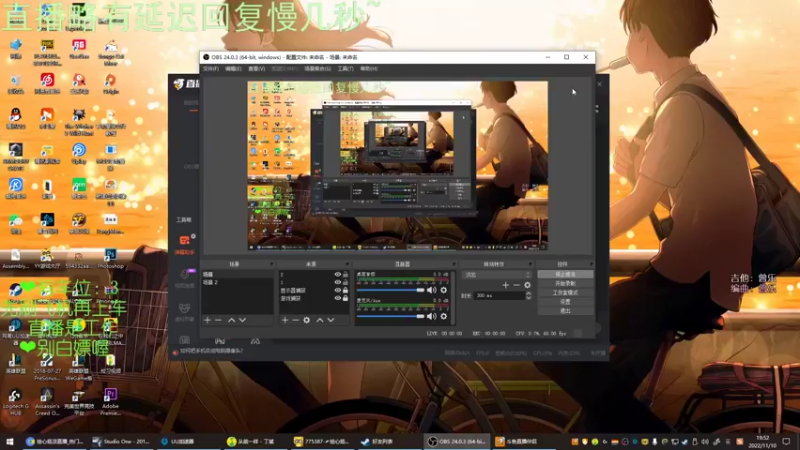The height and width of the screenshot is (450, 800).
Task: Add a scene transition with plus icon
Action: (x=505, y=285)
